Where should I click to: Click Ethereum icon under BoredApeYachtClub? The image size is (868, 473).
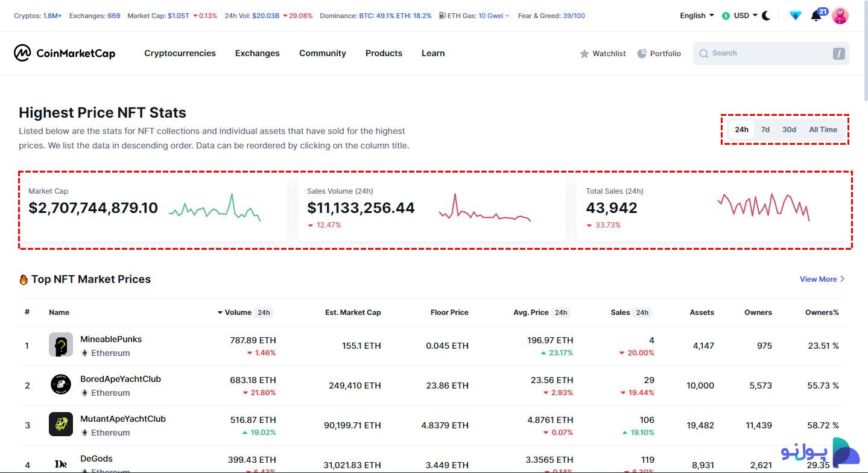[84, 393]
